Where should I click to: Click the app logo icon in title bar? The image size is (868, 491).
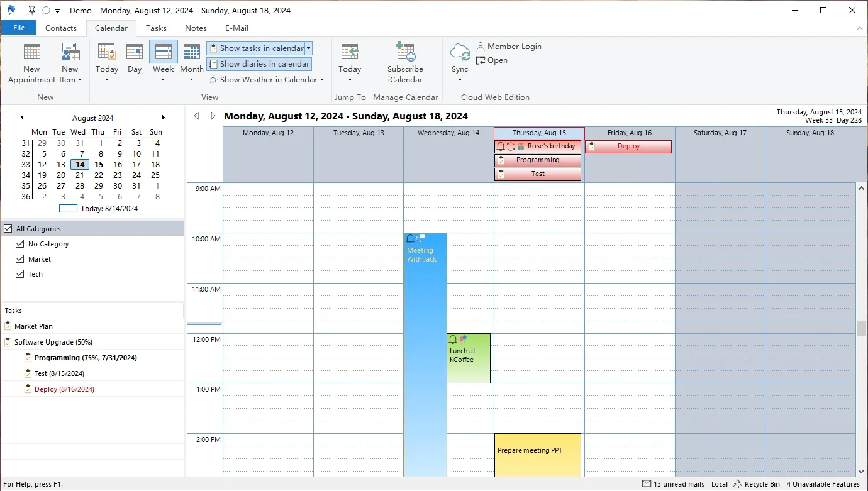coord(11,10)
